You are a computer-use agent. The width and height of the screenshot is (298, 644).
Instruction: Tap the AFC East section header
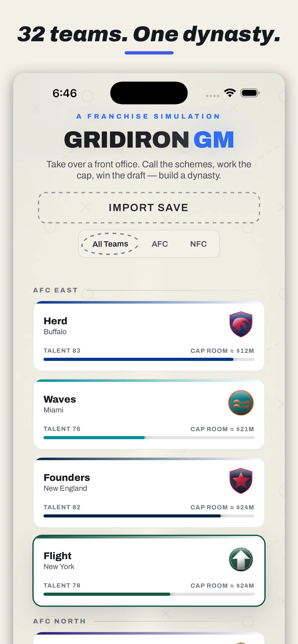click(56, 290)
